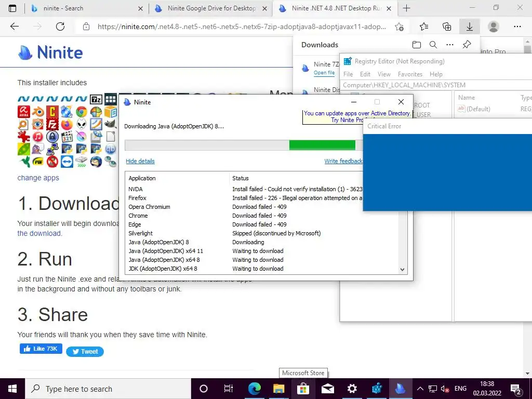Viewport: 532px width, 399px height.
Task: Click Open file under Ninite download
Action: point(324,73)
